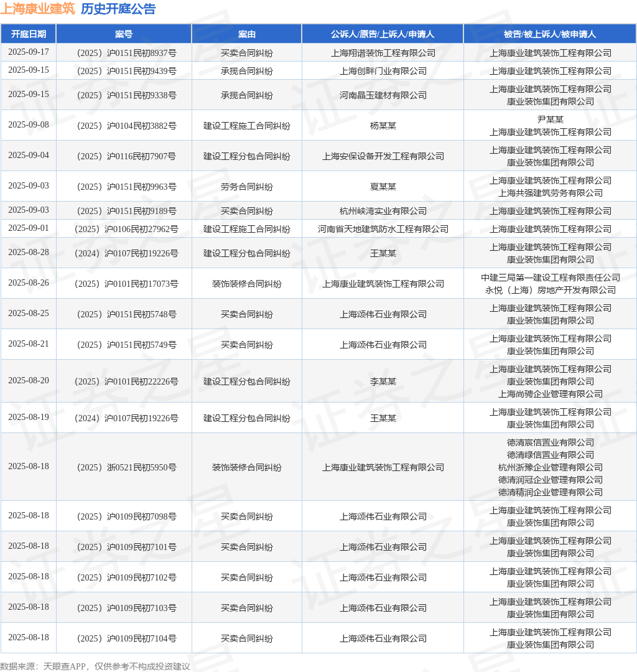
Task: Click the date 2025-08-26
Action: pyautogui.click(x=29, y=283)
